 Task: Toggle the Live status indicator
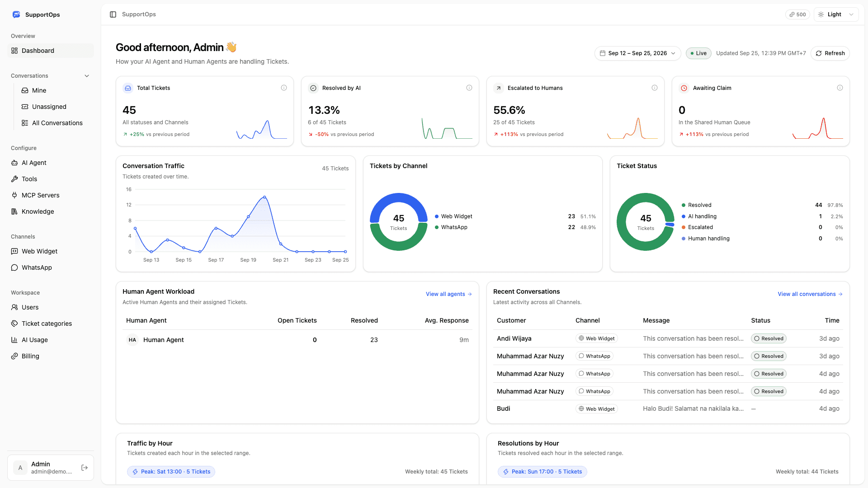(698, 53)
